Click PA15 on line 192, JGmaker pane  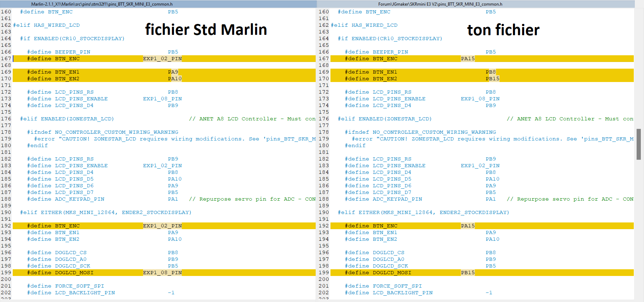(x=468, y=226)
